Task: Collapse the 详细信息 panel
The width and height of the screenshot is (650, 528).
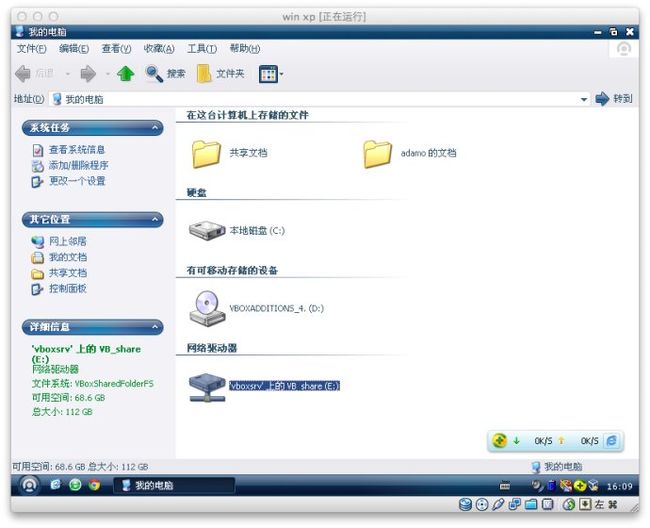Action: pos(155,327)
